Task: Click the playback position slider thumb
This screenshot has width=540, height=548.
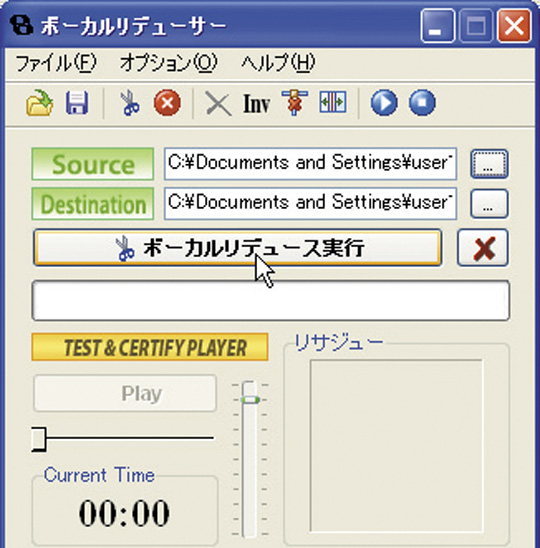Action: point(38,439)
